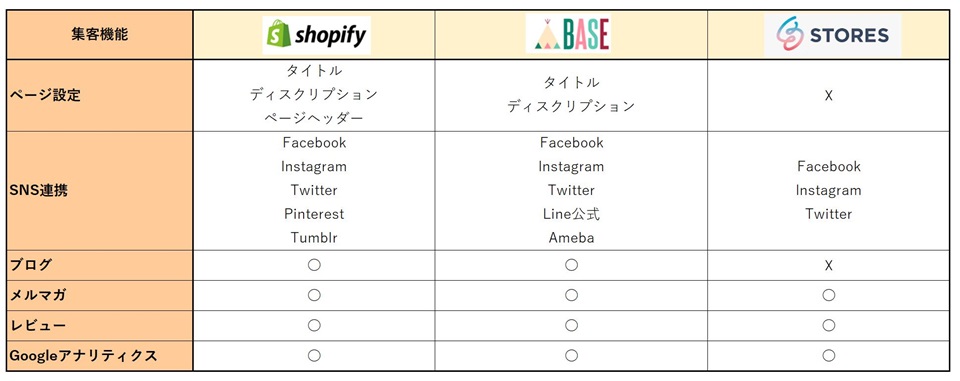Select the 集客機能 header cell
960x381 pixels.
[100, 35]
